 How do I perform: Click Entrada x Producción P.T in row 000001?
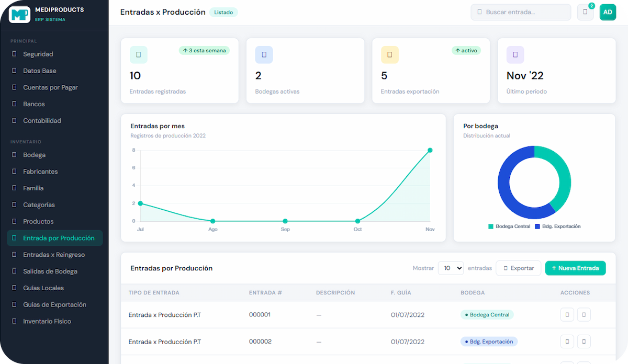click(x=165, y=315)
